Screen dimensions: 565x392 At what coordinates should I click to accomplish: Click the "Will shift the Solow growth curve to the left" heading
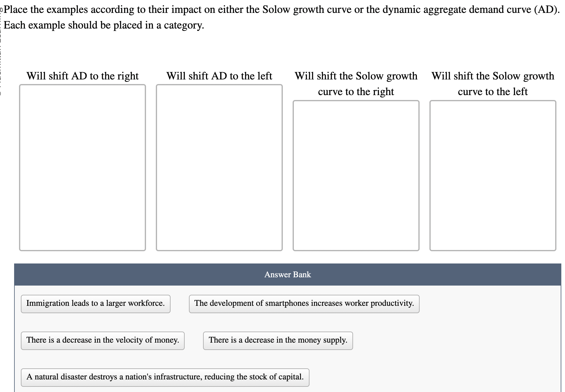493,83
